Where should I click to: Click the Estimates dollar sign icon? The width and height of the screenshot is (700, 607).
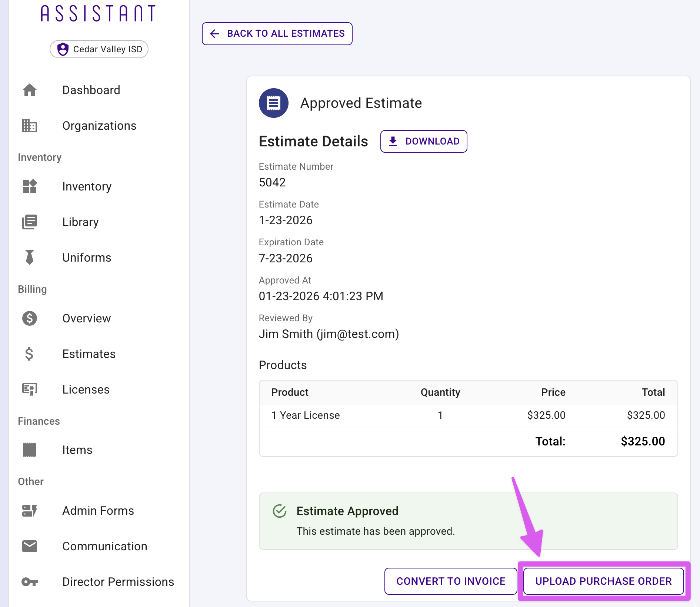30,354
